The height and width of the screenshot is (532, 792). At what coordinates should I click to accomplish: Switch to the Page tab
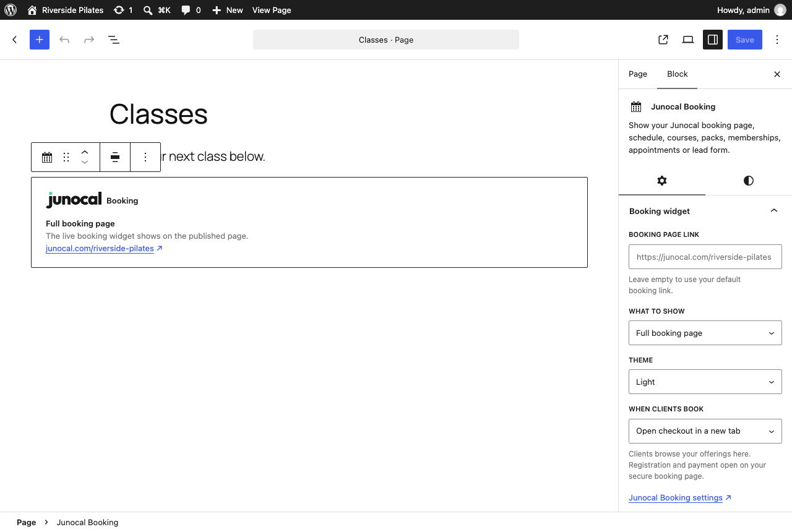pos(638,74)
